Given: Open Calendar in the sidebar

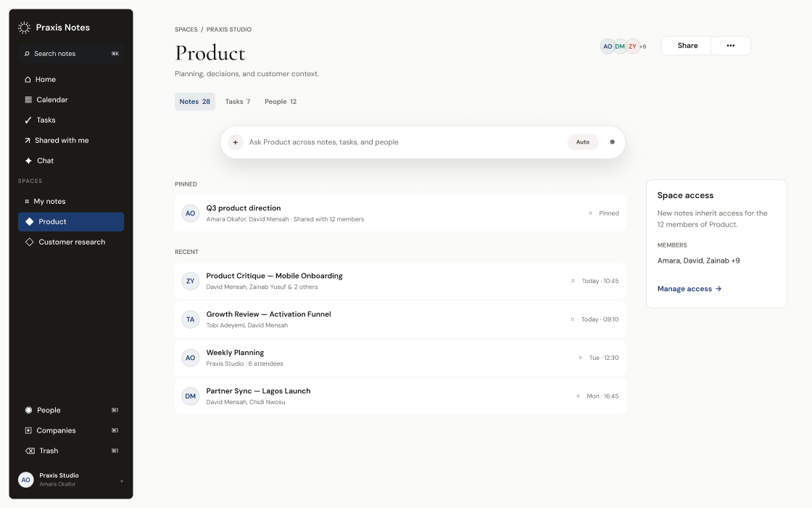Looking at the screenshot, I should point(71,99).
